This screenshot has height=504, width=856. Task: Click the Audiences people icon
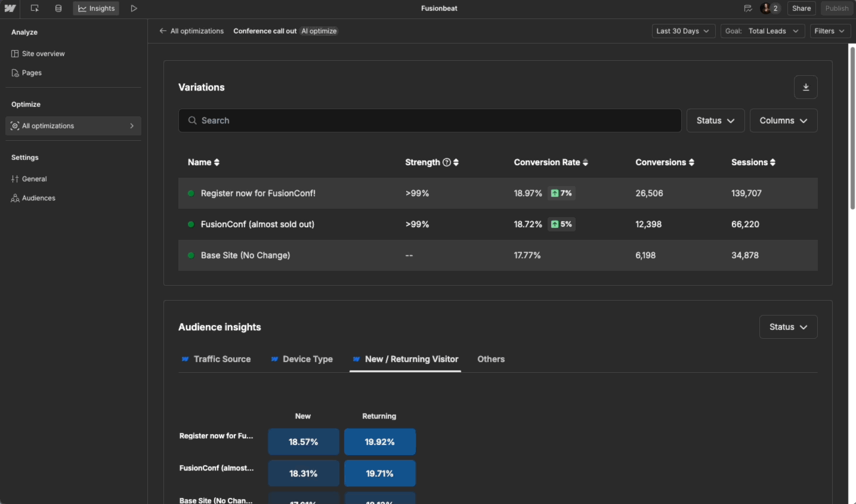click(15, 198)
